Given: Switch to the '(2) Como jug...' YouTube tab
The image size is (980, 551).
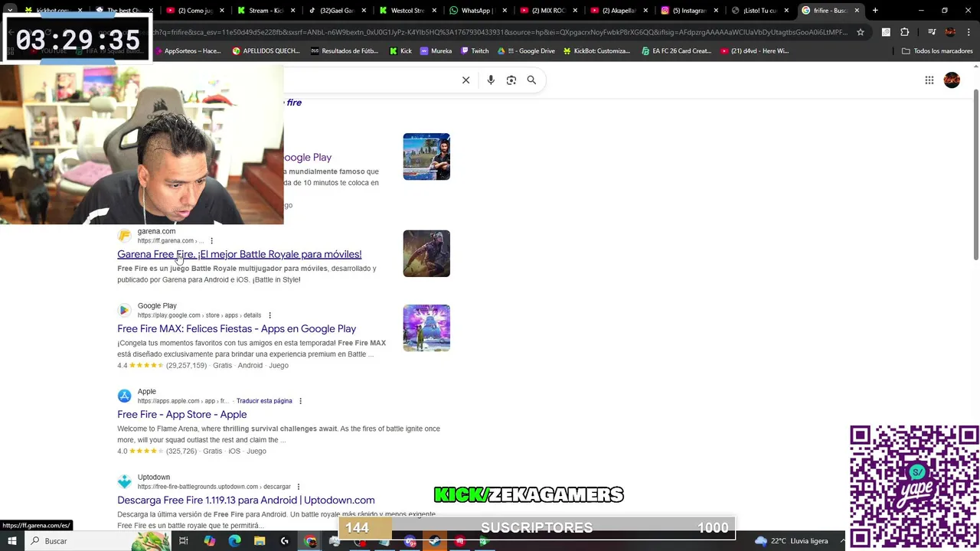Looking at the screenshot, I should [195, 11].
